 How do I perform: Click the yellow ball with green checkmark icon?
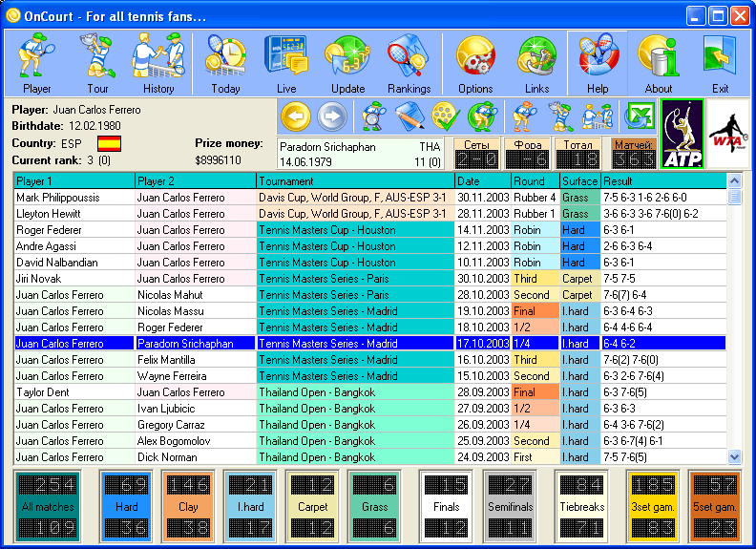(446, 116)
